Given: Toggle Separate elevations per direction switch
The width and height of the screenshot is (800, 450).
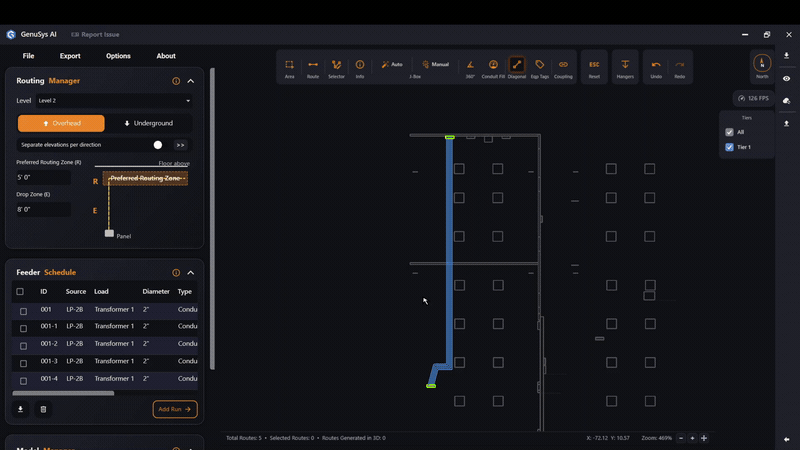Looking at the screenshot, I should (158, 145).
